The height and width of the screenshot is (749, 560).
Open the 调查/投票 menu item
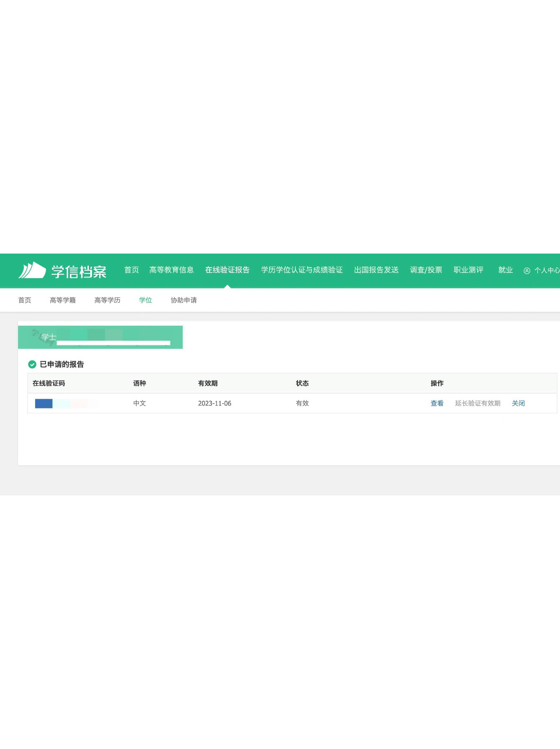[x=426, y=270]
